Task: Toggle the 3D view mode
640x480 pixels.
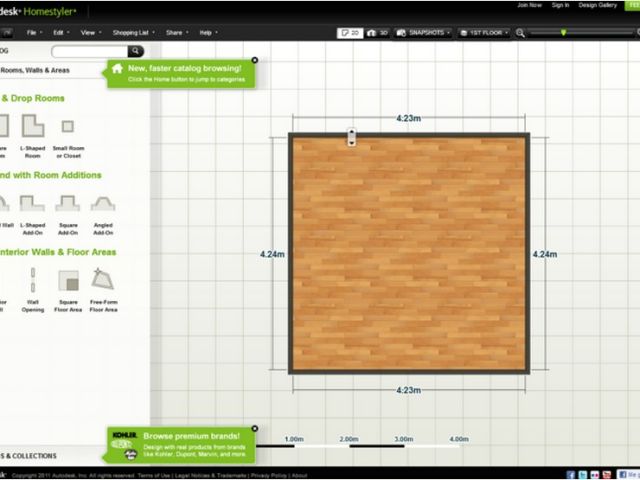Action: [x=377, y=32]
